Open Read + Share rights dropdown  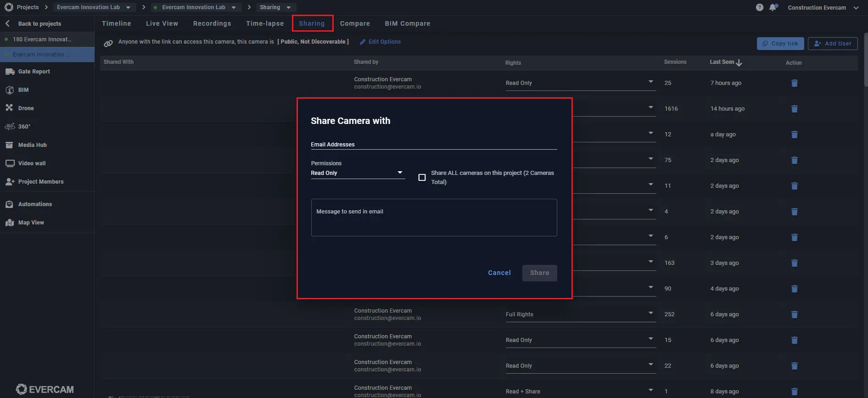tap(581, 391)
